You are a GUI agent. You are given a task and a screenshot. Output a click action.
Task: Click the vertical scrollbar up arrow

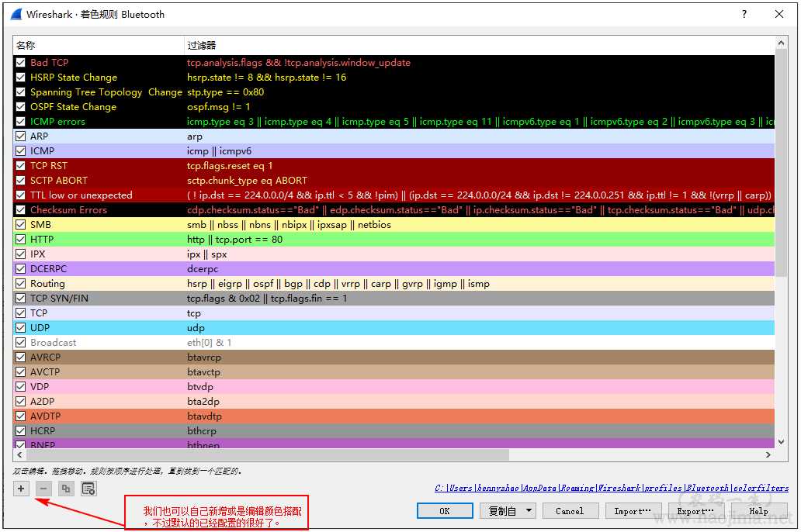point(781,44)
